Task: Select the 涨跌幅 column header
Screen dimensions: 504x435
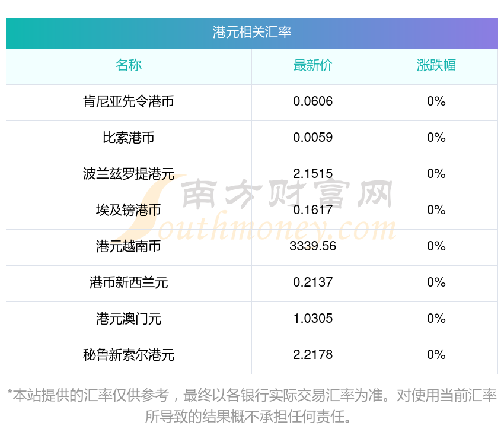Action: (436, 65)
